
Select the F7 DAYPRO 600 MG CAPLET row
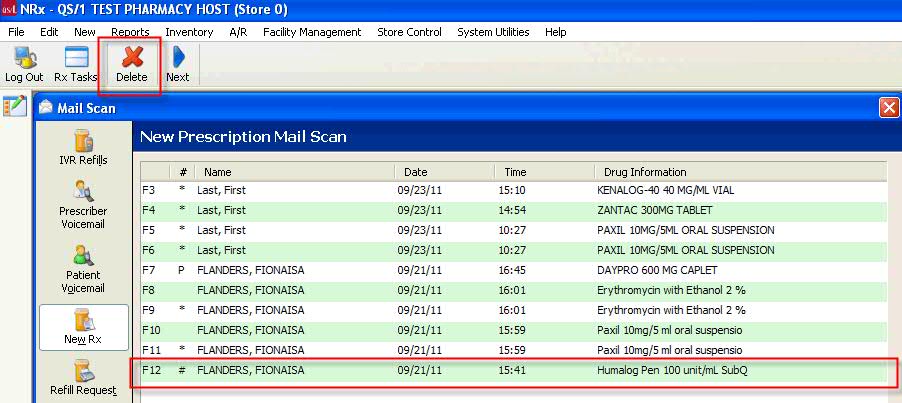(514, 270)
